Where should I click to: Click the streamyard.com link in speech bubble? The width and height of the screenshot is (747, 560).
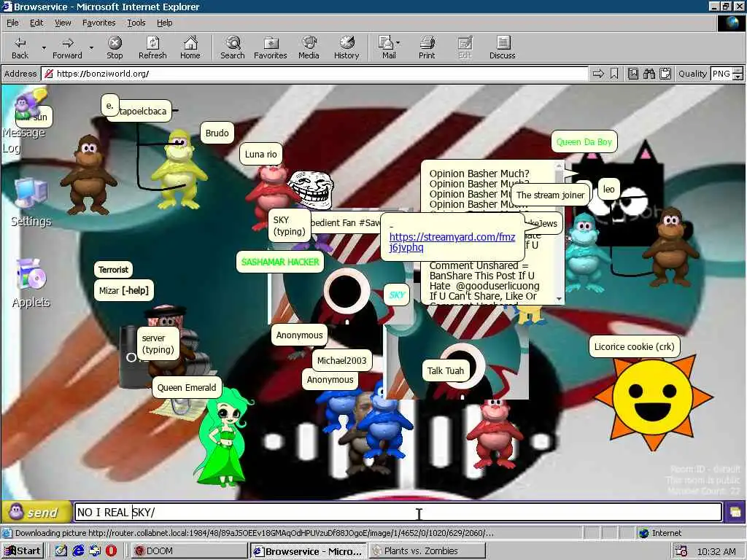coord(452,242)
